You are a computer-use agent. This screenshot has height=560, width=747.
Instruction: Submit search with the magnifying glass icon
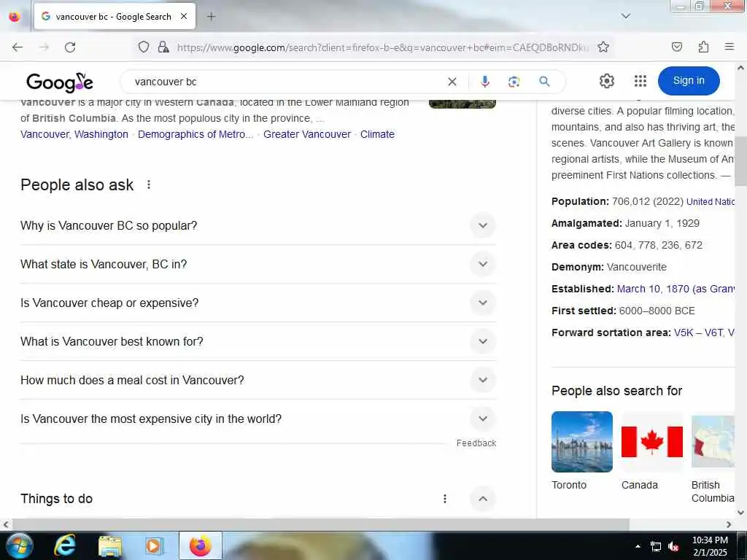[544, 82]
